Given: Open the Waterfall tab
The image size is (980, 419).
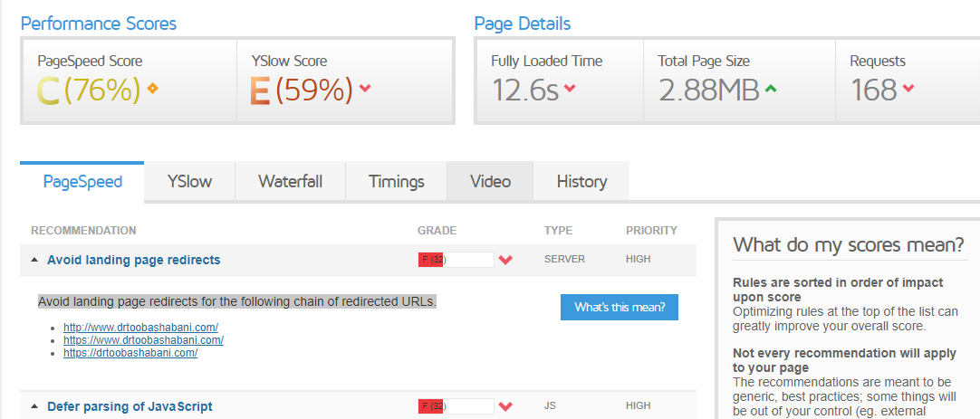Looking at the screenshot, I should pos(290,181).
